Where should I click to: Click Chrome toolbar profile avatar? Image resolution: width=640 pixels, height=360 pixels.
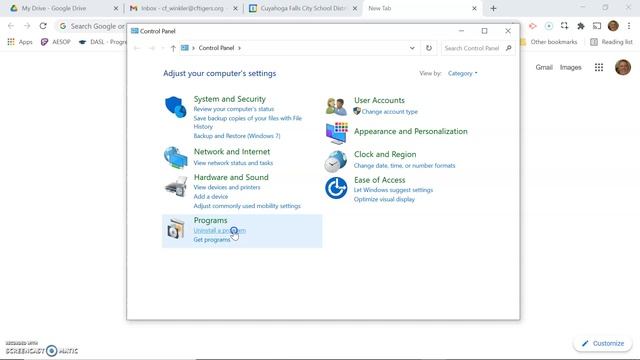pos(613,26)
